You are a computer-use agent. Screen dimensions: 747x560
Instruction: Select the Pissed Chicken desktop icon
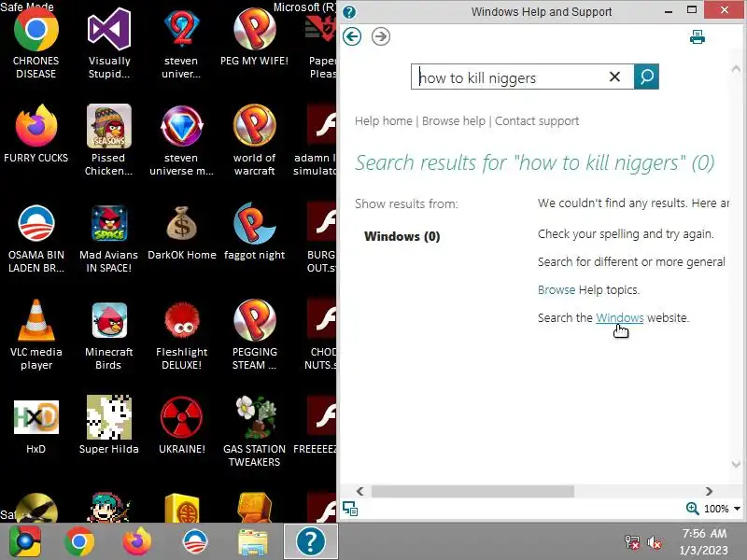(x=108, y=141)
